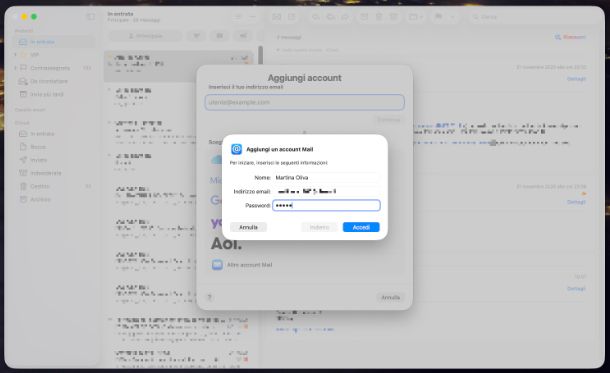Viewport: 610px width, 373px height.
Task: Go back with the Indietro button
Action: [x=319, y=227]
